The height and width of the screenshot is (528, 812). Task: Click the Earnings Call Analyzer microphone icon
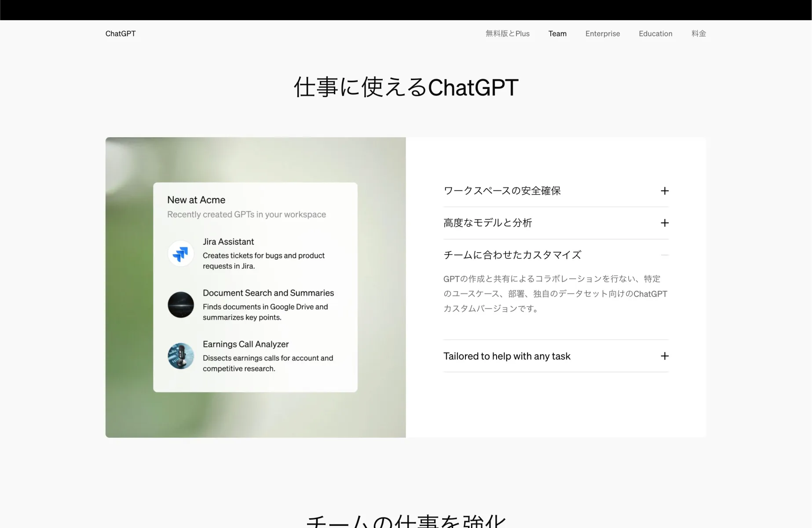coord(181,356)
